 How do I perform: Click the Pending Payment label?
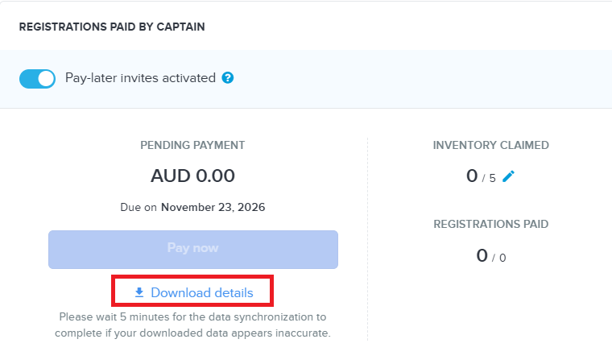[192, 145]
